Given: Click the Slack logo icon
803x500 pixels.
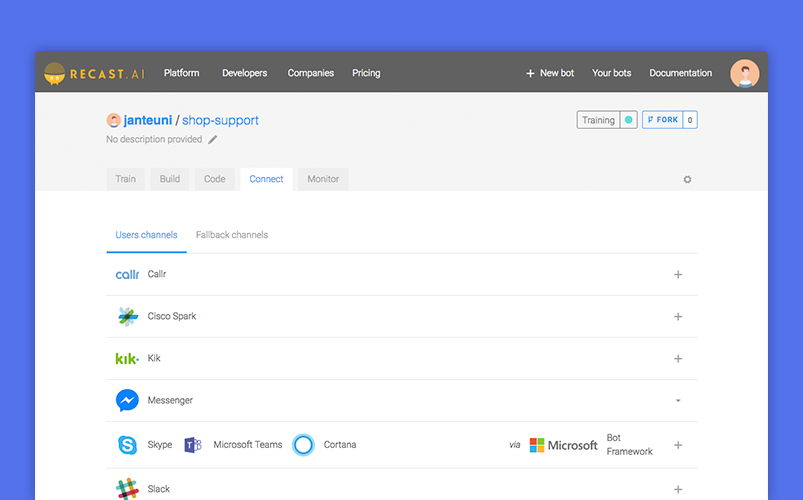Looking at the screenshot, I should 127,489.
